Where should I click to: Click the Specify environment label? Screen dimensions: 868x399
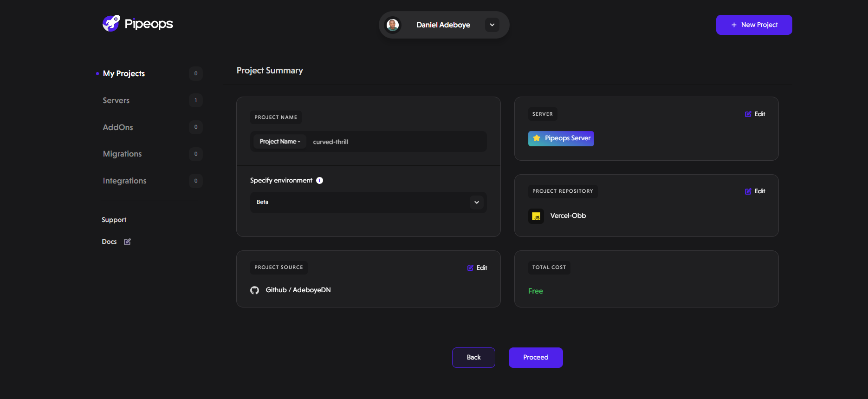[281, 180]
